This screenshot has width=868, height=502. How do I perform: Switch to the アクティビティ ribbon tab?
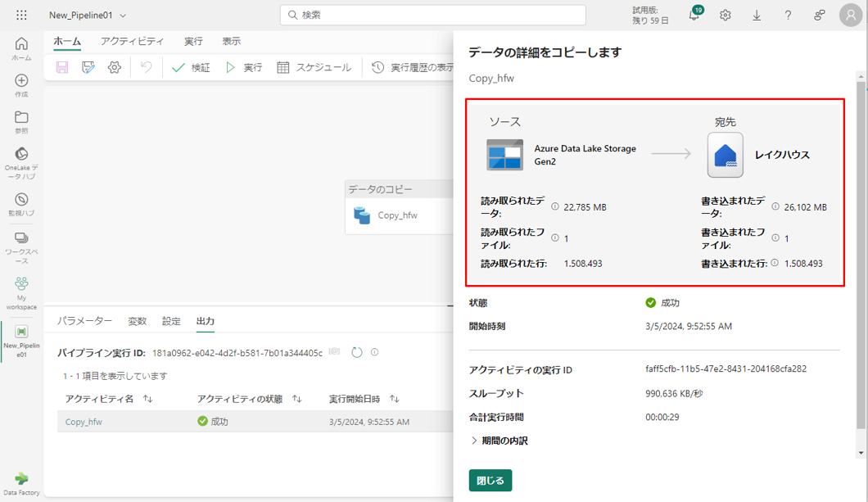click(x=132, y=41)
